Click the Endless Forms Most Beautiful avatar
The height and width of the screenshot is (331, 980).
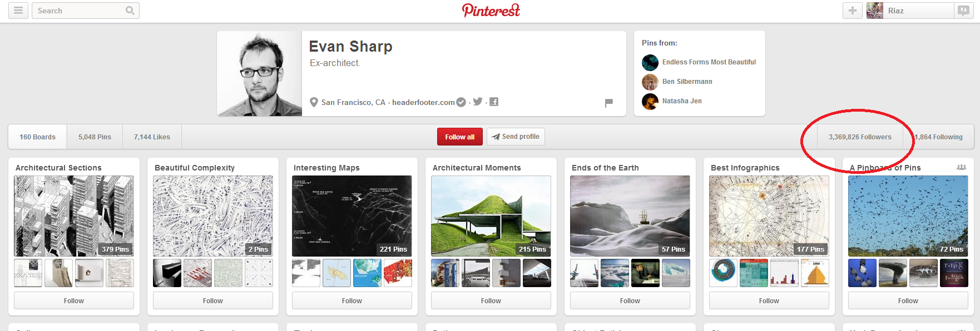(650, 62)
